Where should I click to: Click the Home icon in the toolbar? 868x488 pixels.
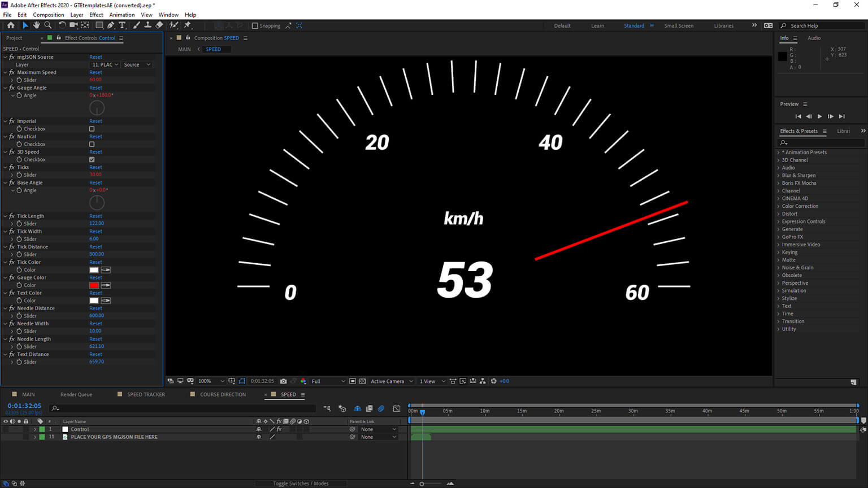[11, 25]
